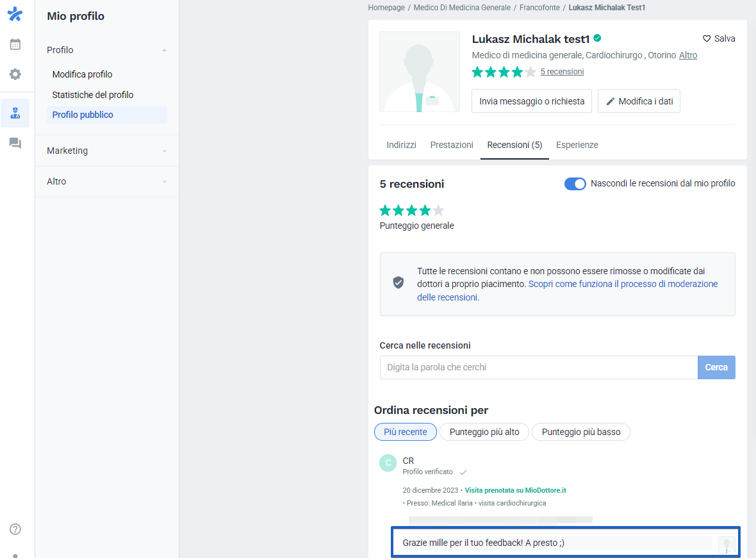Screen dimensions: 756x560
Task: Select Profilo pubblico in sidebar
Action: 107,115
